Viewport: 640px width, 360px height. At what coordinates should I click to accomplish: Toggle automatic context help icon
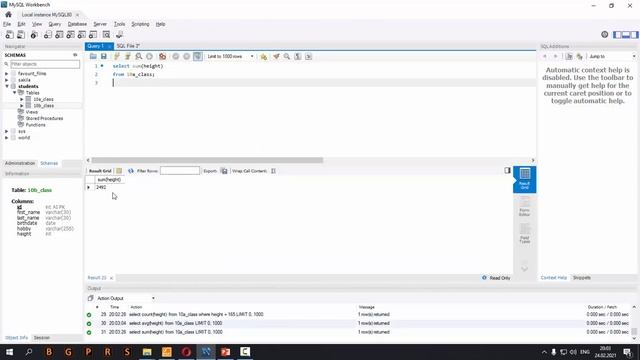(x=580, y=56)
